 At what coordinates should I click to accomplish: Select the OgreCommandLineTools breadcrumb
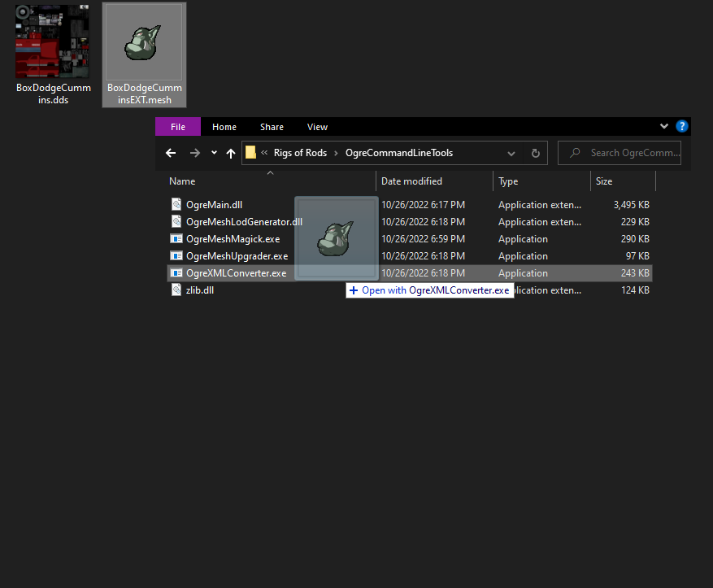(x=399, y=153)
